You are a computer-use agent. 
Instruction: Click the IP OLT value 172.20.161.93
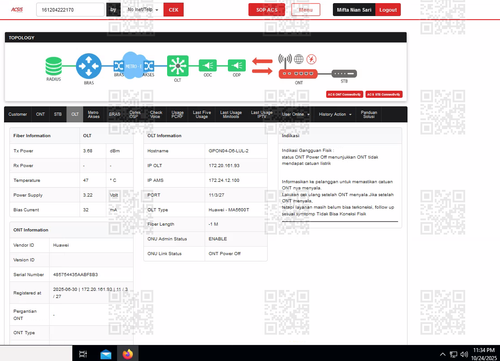point(224,166)
